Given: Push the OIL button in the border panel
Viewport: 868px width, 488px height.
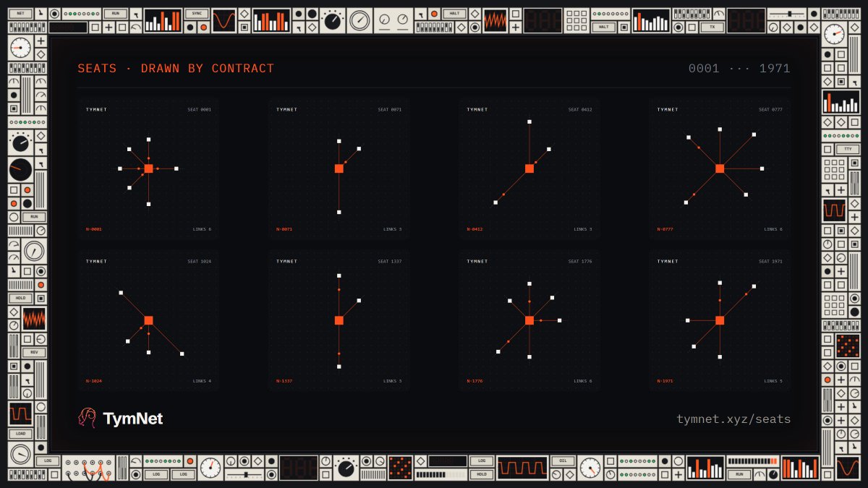Looking at the screenshot, I should (x=563, y=461).
